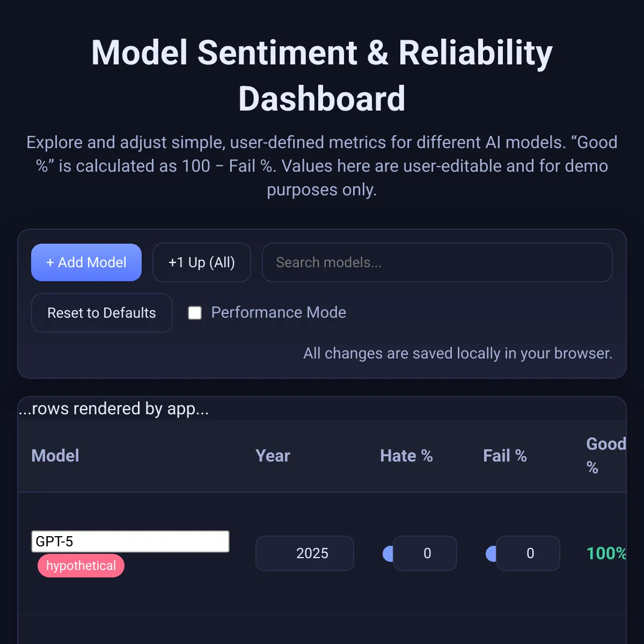Select the Fail % column header

(504, 456)
